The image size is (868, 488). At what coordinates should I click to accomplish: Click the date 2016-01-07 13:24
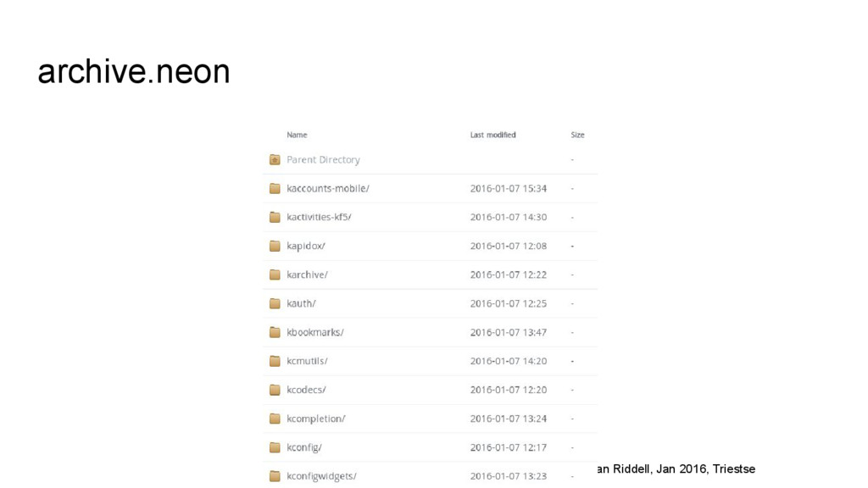(x=509, y=419)
